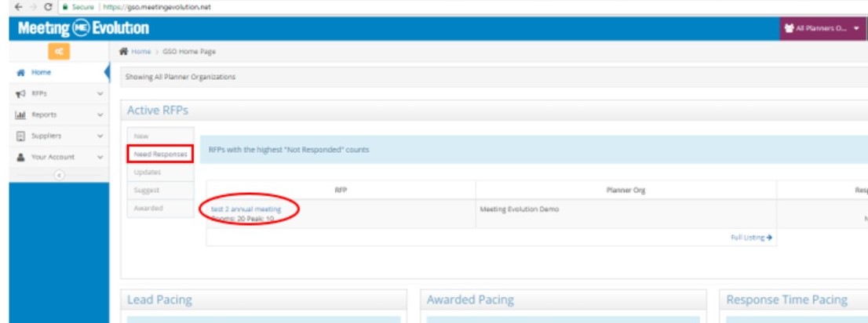868x323 pixels.
Task: Collapse the sidebar with the round arrow
Action: click(59, 175)
